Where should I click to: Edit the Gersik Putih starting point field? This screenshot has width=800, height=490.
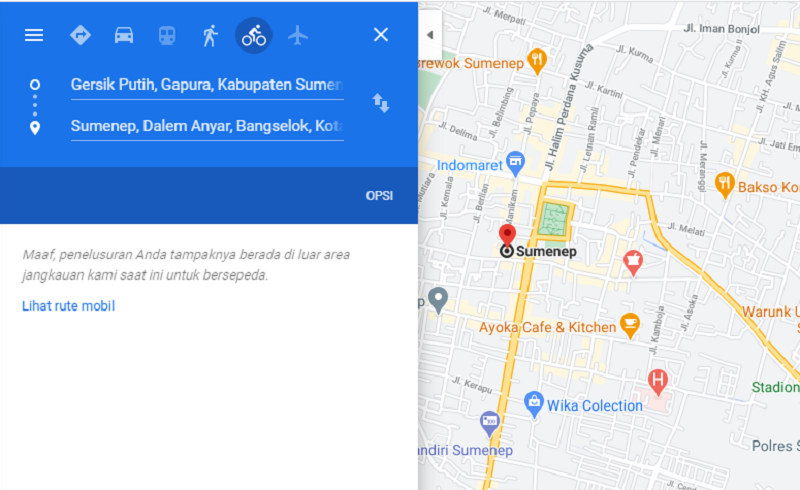tap(207, 85)
